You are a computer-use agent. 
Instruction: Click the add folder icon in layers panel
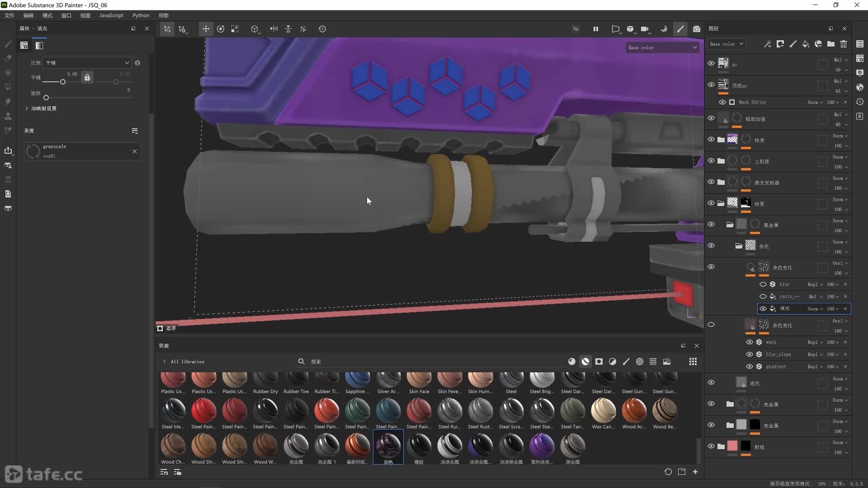(831, 44)
